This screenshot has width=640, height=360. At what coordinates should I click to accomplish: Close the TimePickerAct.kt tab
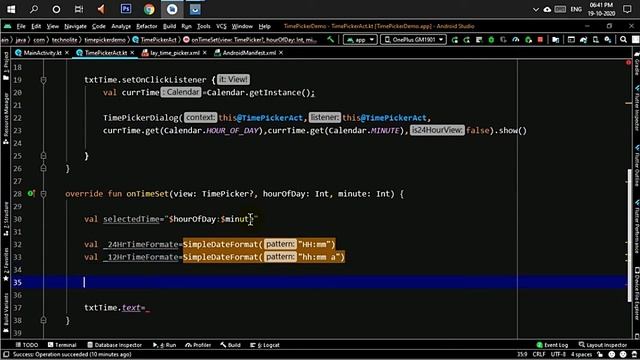click(132, 53)
